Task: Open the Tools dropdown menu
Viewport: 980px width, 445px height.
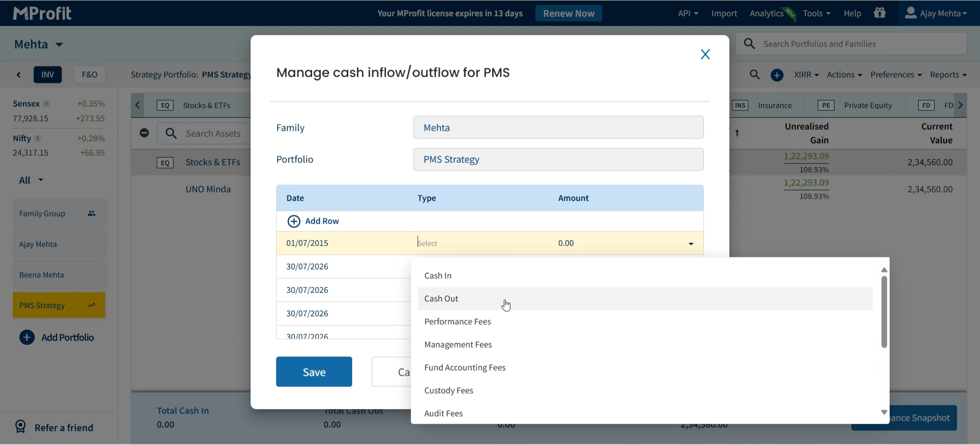Action: click(816, 13)
